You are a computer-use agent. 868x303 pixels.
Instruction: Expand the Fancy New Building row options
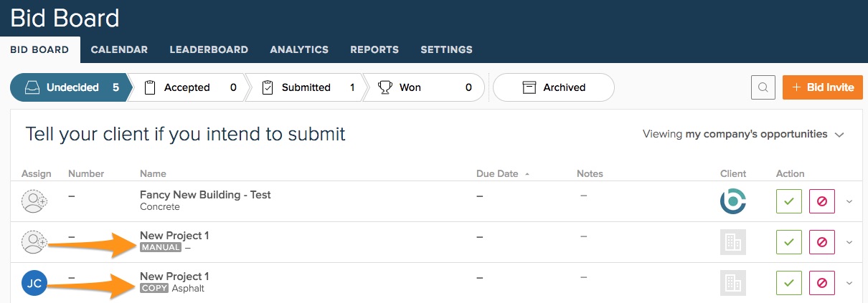pyautogui.click(x=849, y=201)
